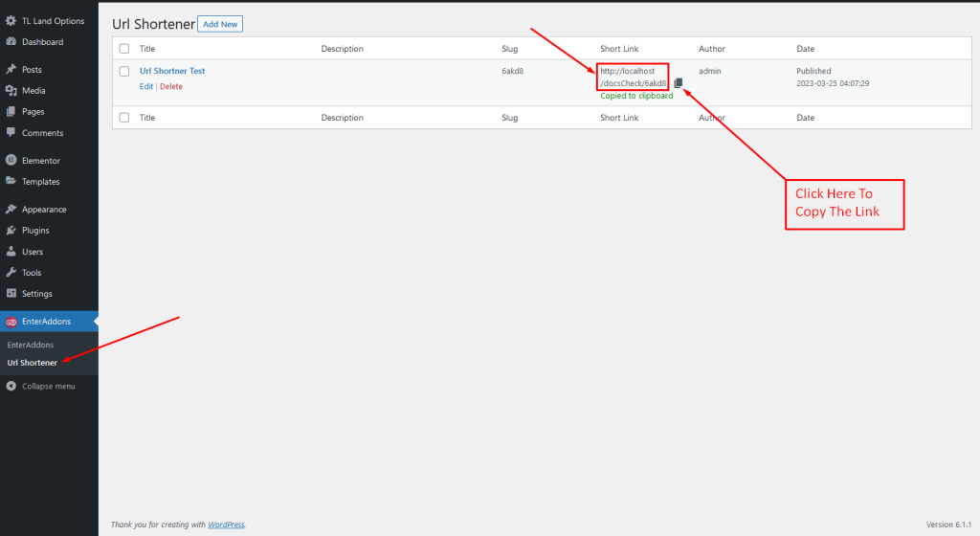
Task: Open the Users menu label
Action: (x=33, y=252)
